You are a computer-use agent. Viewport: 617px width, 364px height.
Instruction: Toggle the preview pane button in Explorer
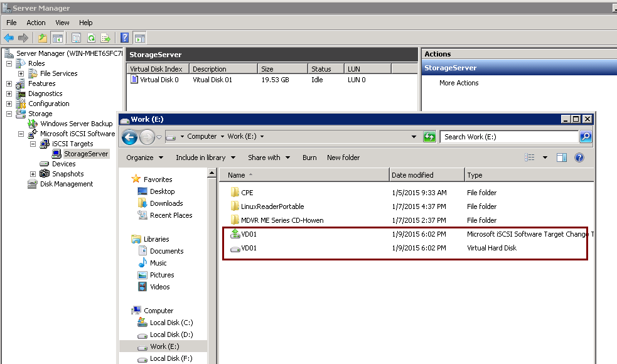[562, 158]
